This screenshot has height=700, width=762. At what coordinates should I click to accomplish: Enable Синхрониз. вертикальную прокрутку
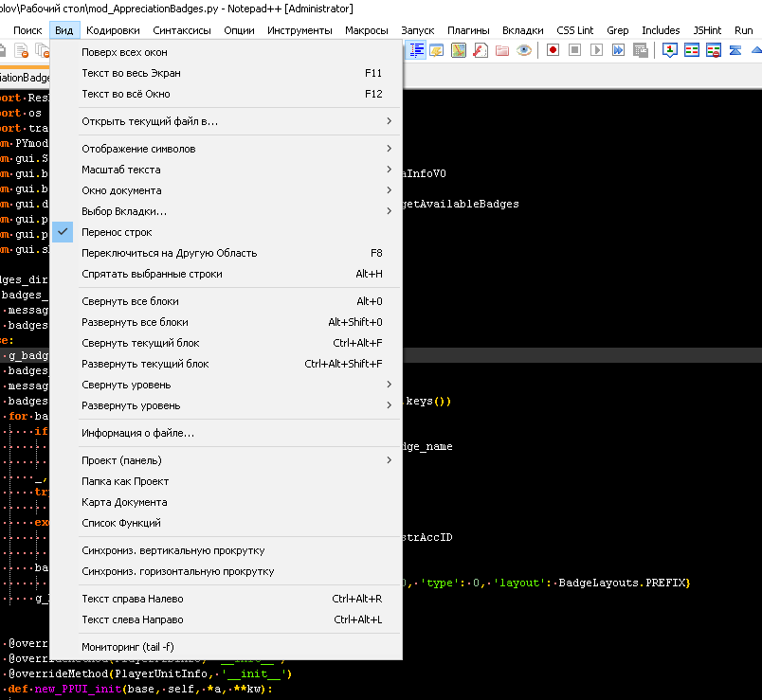[226, 550]
